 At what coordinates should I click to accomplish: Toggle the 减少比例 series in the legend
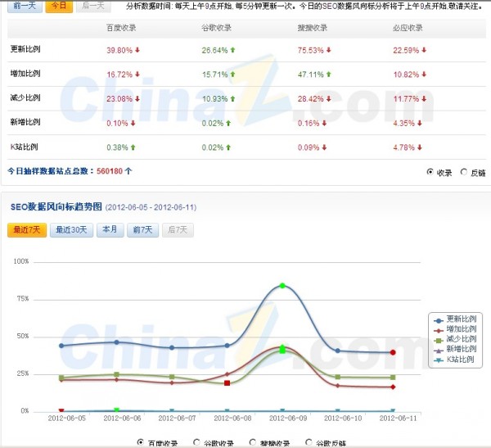click(457, 339)
